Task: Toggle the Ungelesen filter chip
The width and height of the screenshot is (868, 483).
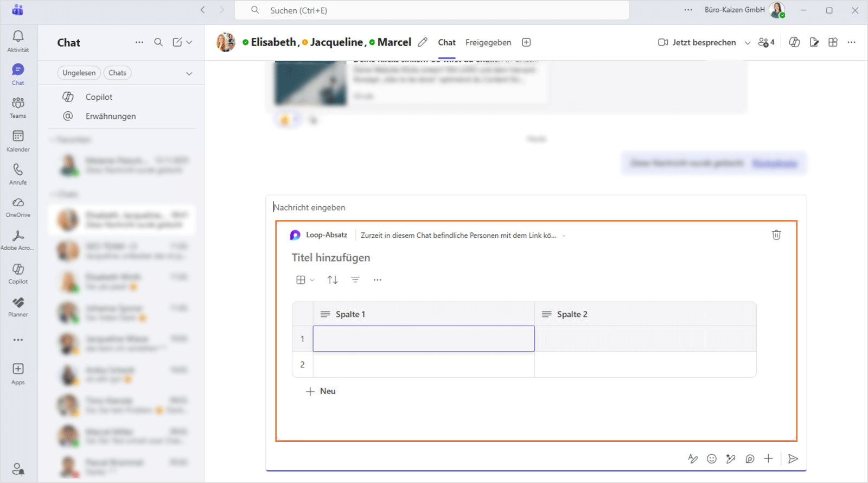Action: coord(79,73)
